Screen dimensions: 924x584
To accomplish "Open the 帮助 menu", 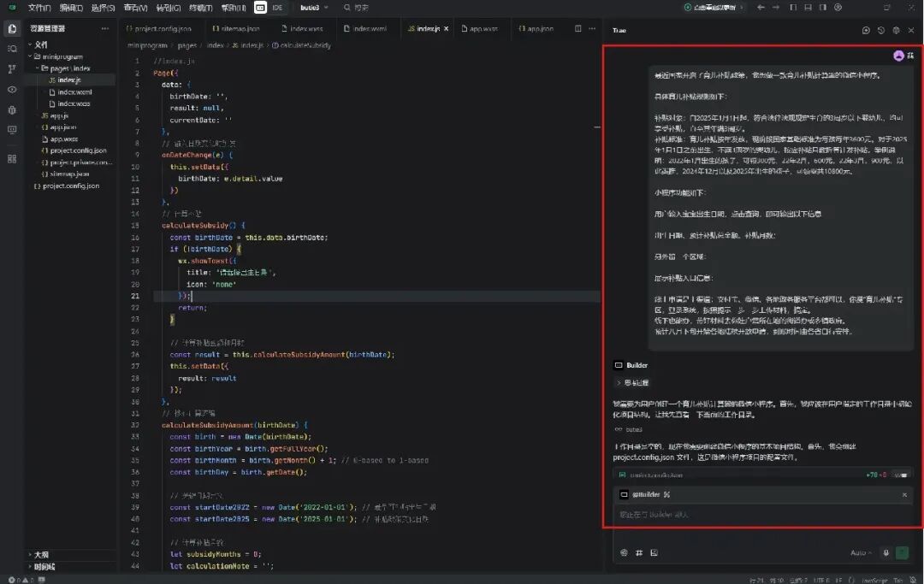I will pos(233,8).
